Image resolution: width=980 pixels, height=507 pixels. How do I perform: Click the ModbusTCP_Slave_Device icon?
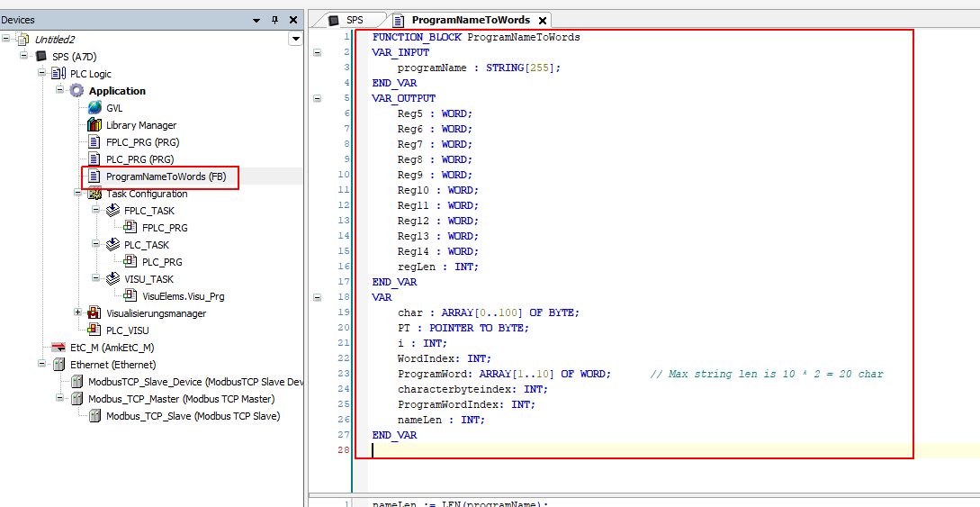(x=77, y=381)
